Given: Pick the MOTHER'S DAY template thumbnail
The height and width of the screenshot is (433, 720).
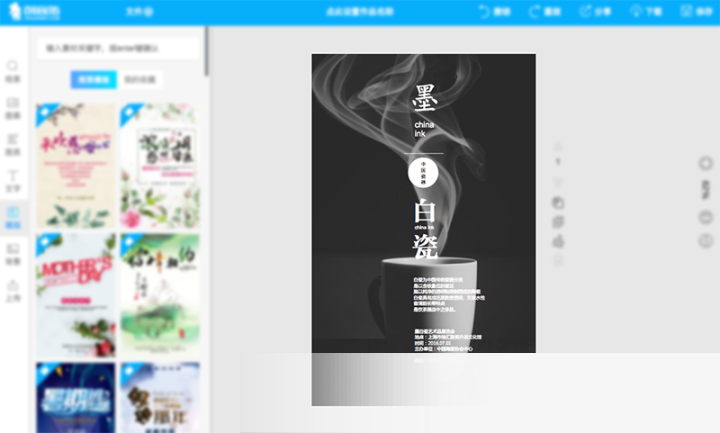Looking at the screenshot, I should pos(76,295).
